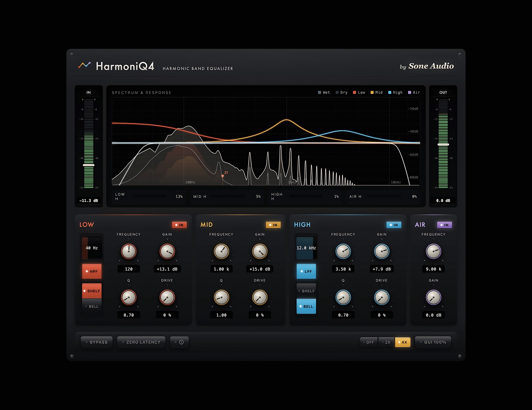
Task: Click the LOW gain value +13.1 dB
Action: tap(167, 269)
